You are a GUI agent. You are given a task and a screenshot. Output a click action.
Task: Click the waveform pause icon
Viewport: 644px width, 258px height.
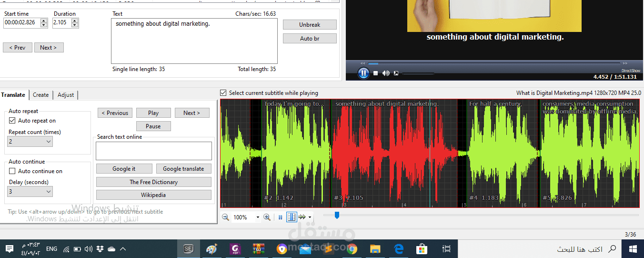click(280, 217)
